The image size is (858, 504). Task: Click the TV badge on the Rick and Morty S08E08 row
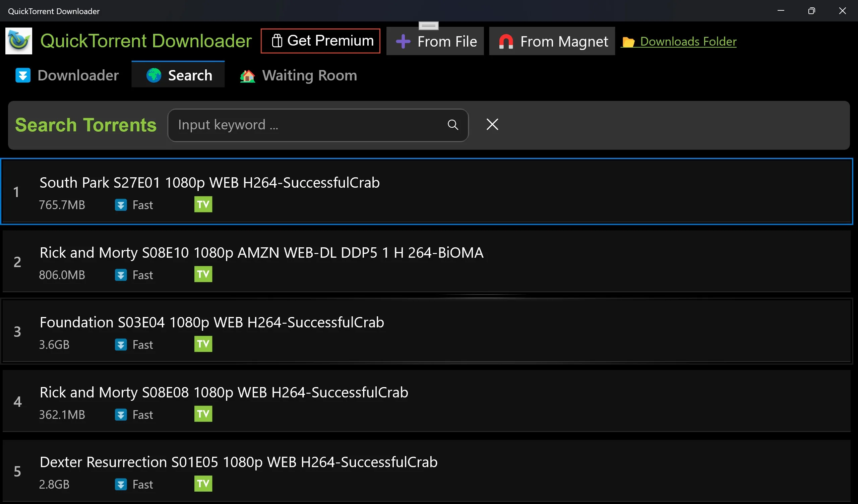(x=203, y=414)
